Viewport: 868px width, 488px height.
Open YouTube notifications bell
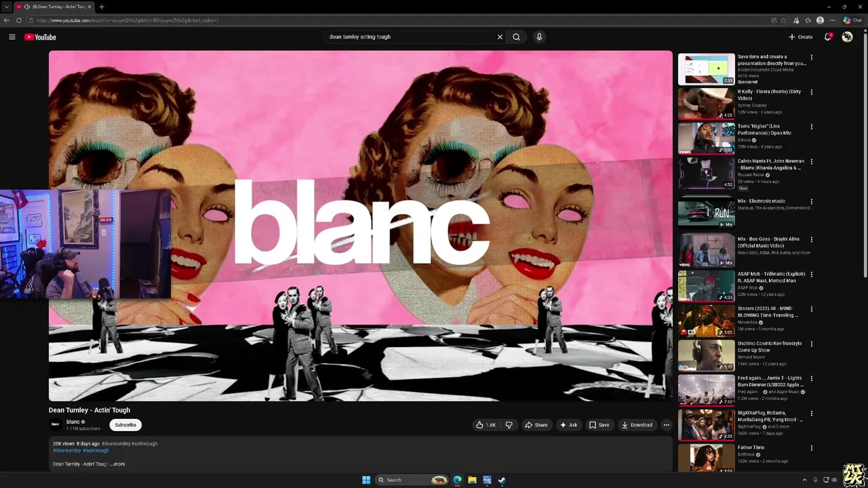pos(827,37)
